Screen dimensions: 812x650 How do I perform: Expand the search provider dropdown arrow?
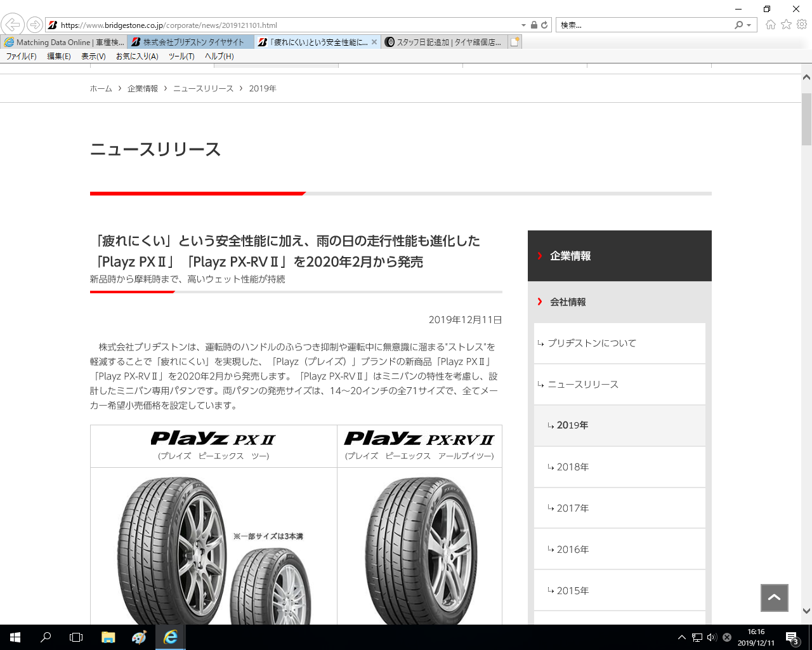click(749, 25)
